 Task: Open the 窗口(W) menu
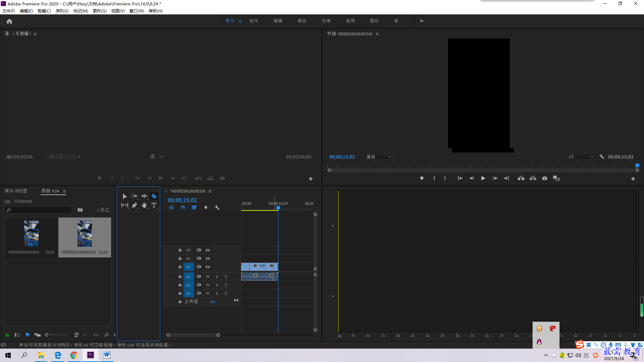137,11
